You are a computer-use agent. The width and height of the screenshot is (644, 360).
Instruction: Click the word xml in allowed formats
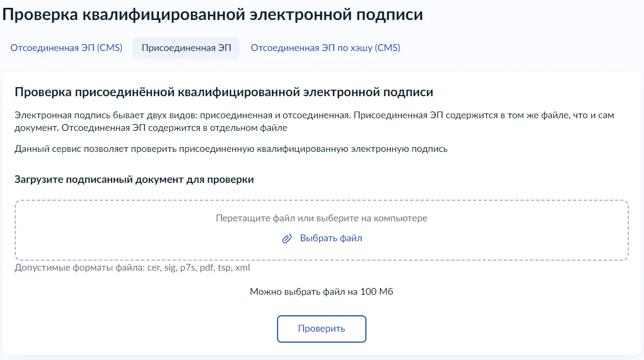click(x=242, y=268)
